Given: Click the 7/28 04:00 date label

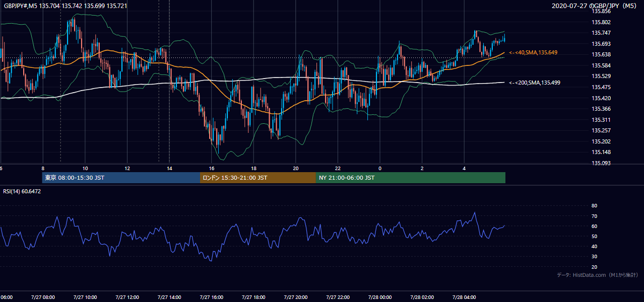Looking at the screenshot, I should (x=465, y=297).
